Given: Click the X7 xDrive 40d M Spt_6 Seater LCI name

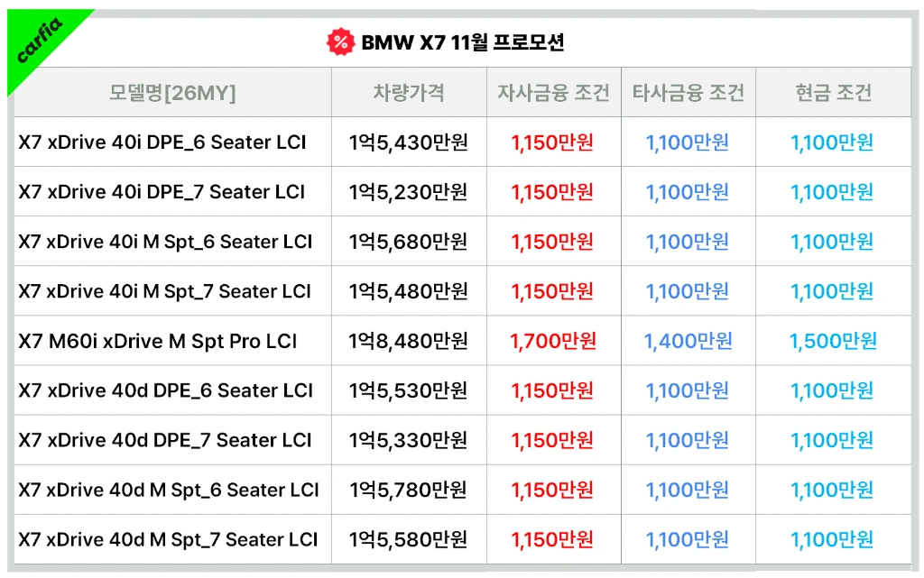Looking at the screenshot, I should [169, 490].
